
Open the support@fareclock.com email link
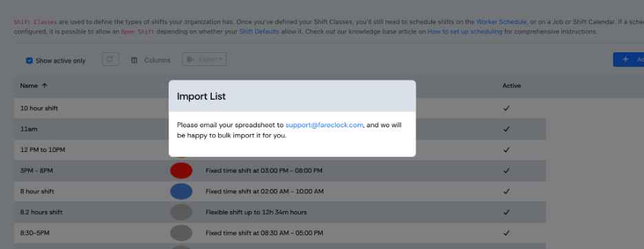(x=324, y=125)
